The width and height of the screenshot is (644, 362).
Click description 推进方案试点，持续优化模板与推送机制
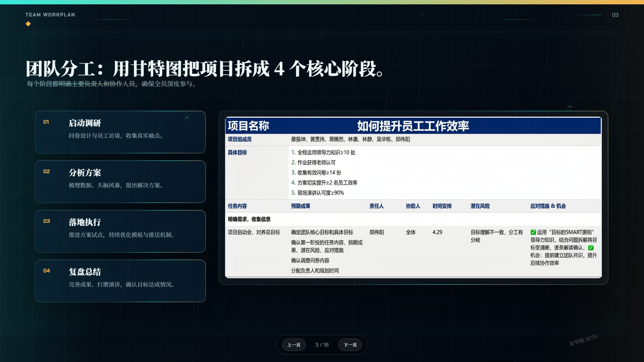(122, 235)
